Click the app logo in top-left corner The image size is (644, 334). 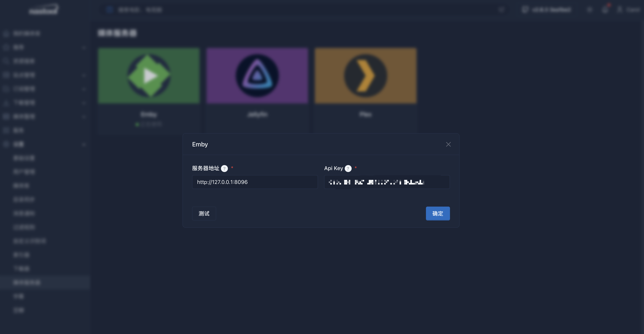coord(43,9)
